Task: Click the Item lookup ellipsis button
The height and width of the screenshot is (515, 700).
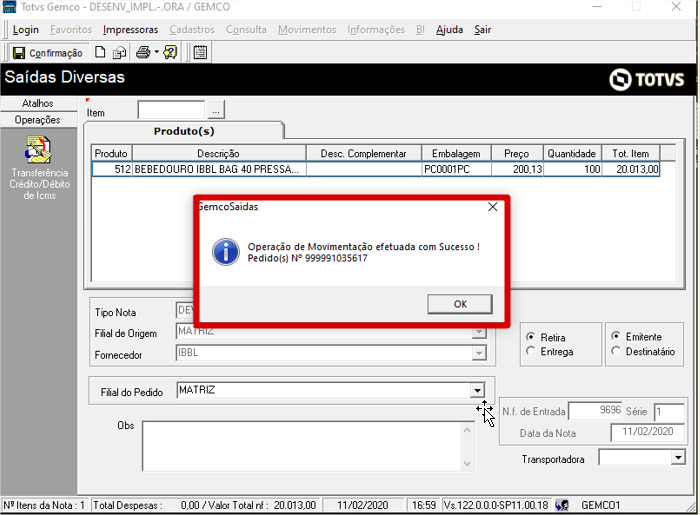Action: coord(216,110)
